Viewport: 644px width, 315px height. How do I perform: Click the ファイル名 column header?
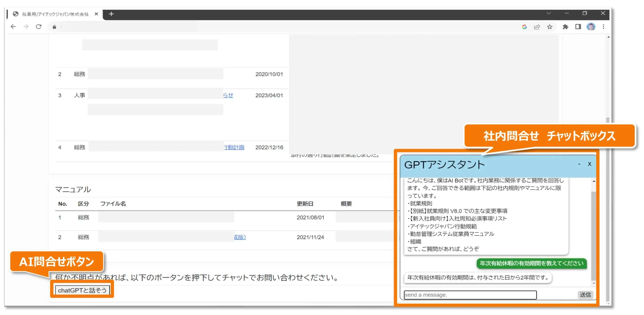[x=113, y=204]
